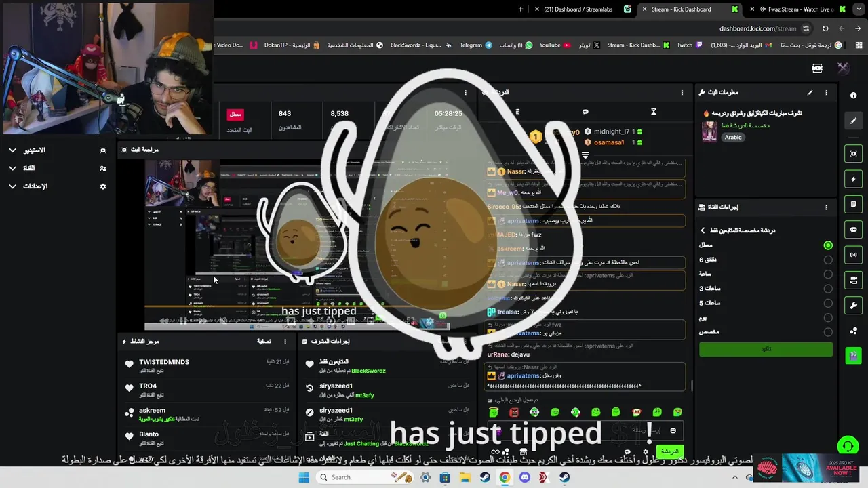The width and height of the screenshot is (868, 488).
Task: Click the screen capture icon in right sidebar
Action: coord(853,154)
